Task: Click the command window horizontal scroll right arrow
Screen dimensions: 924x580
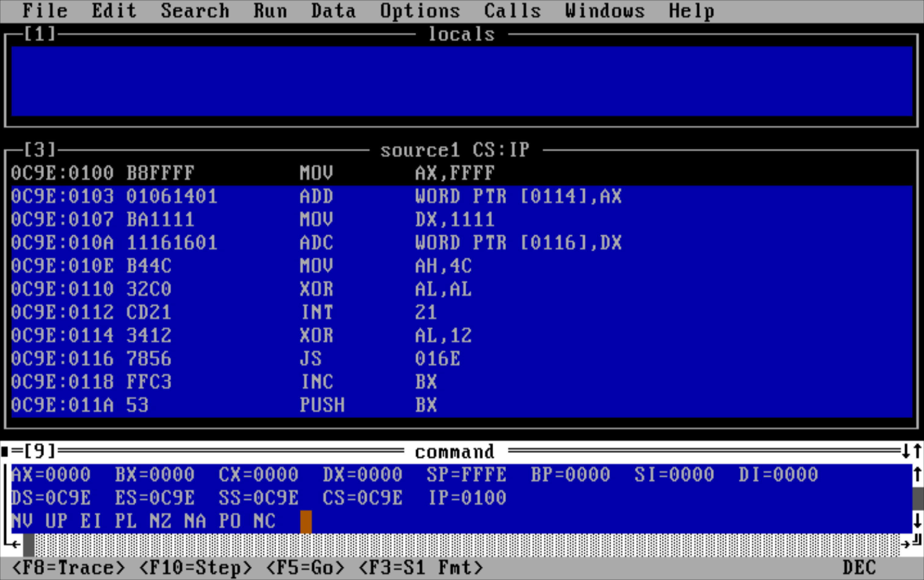Action: (x=906, y=544)
